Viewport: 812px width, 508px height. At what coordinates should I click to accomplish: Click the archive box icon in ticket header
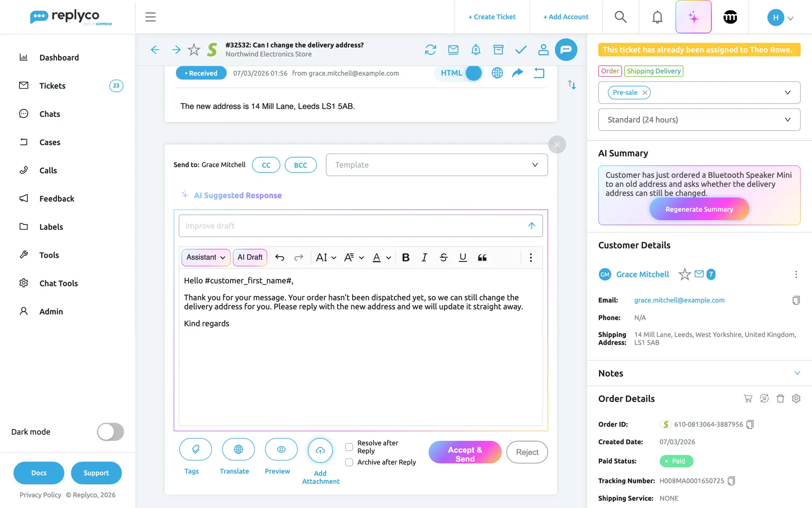[498, 50]
